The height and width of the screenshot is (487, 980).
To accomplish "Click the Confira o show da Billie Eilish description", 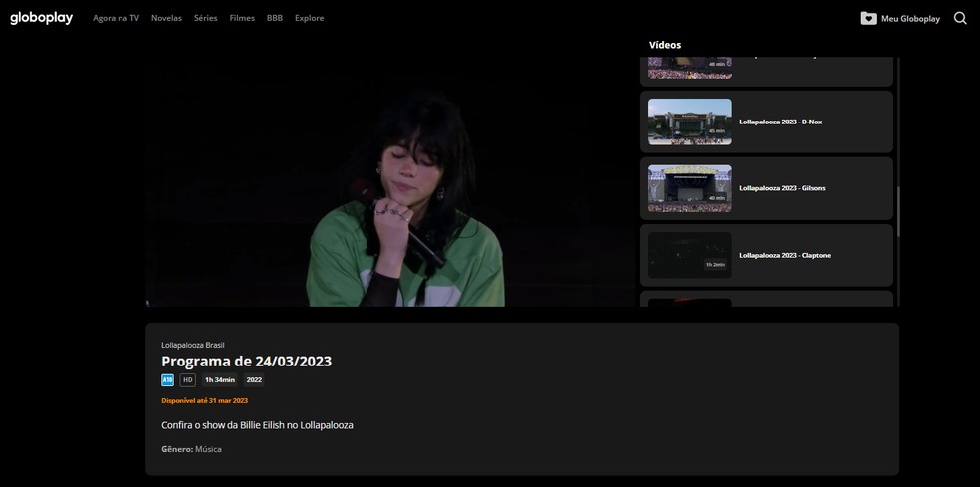I will [x=257, y=425].
